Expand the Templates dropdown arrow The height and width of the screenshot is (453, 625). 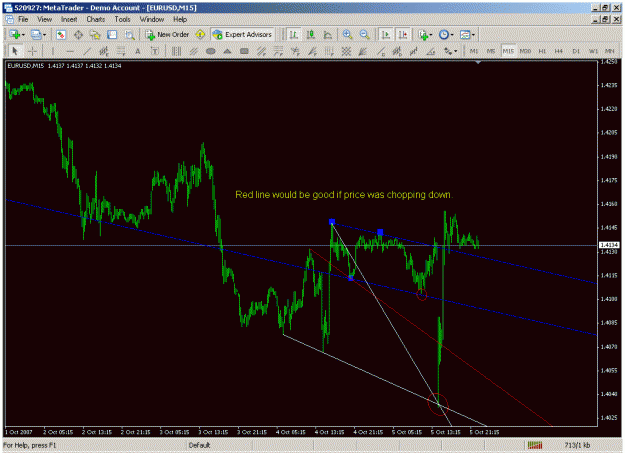click(473, 35)
